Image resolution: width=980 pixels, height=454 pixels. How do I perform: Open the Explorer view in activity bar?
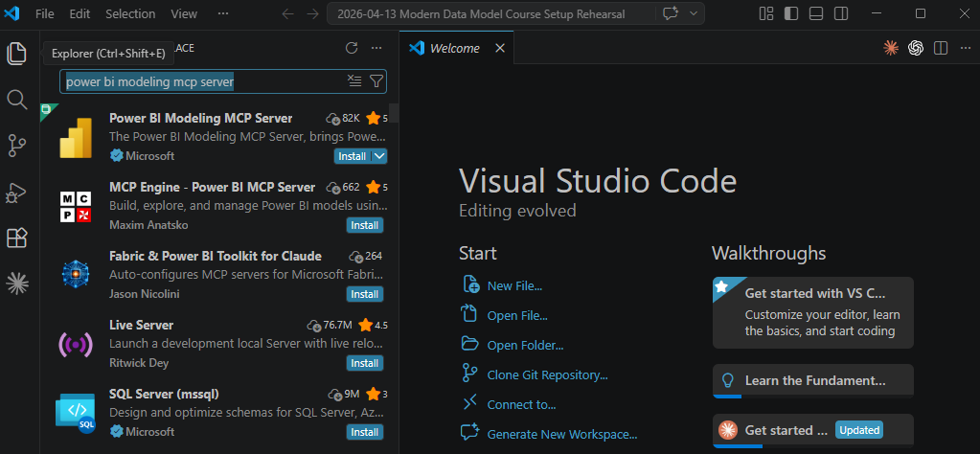[x=17, y=53]
